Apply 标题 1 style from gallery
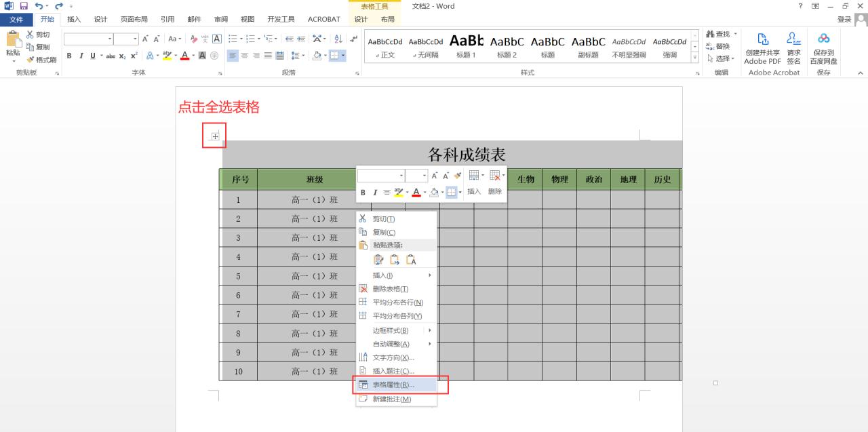This screenshot has height=432, width=868. [x=467, y=46]
